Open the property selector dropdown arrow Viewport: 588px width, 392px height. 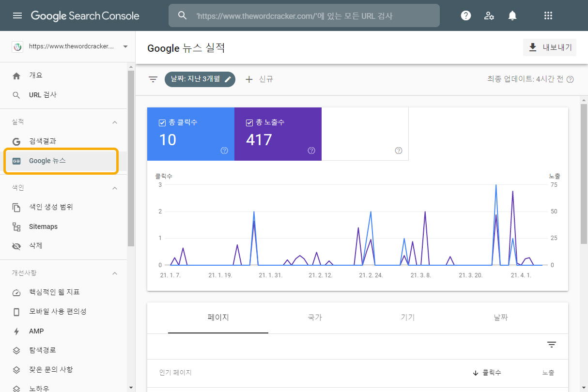click(x=125, y=47)
